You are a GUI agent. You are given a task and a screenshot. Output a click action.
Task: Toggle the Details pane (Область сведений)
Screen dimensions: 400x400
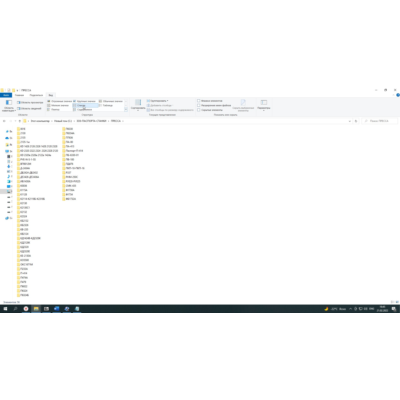coord(29,108)
